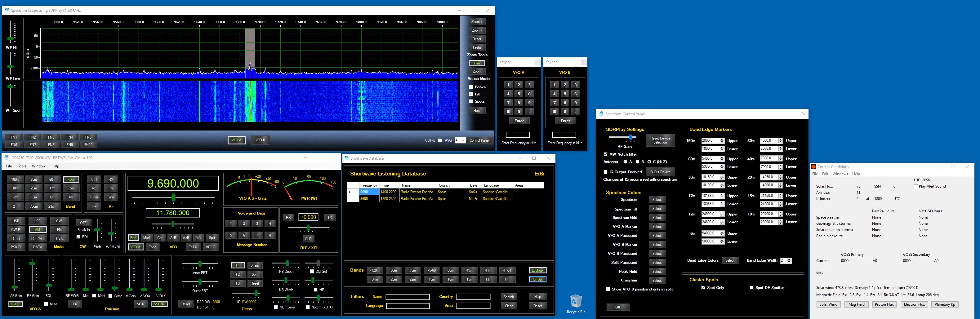Screen dimensions: 980x319
Task: Click Zoom + in the spectrum scope
Action: pos(477,22)
